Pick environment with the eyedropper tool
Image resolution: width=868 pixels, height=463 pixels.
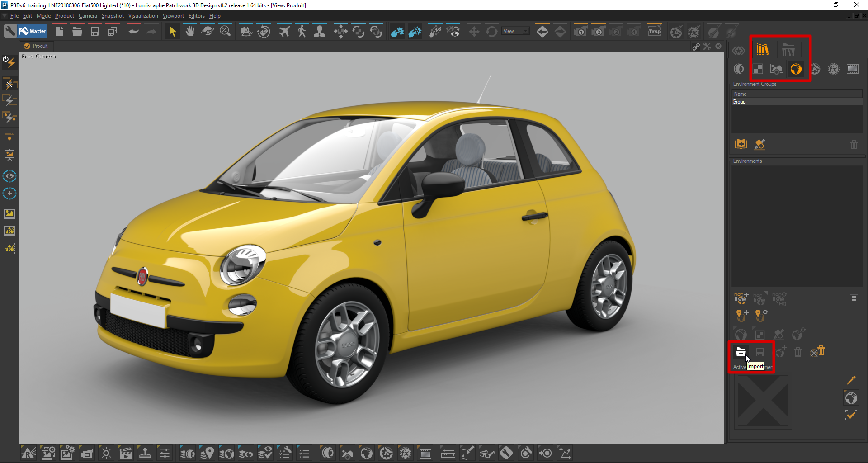tap(851, 380)
